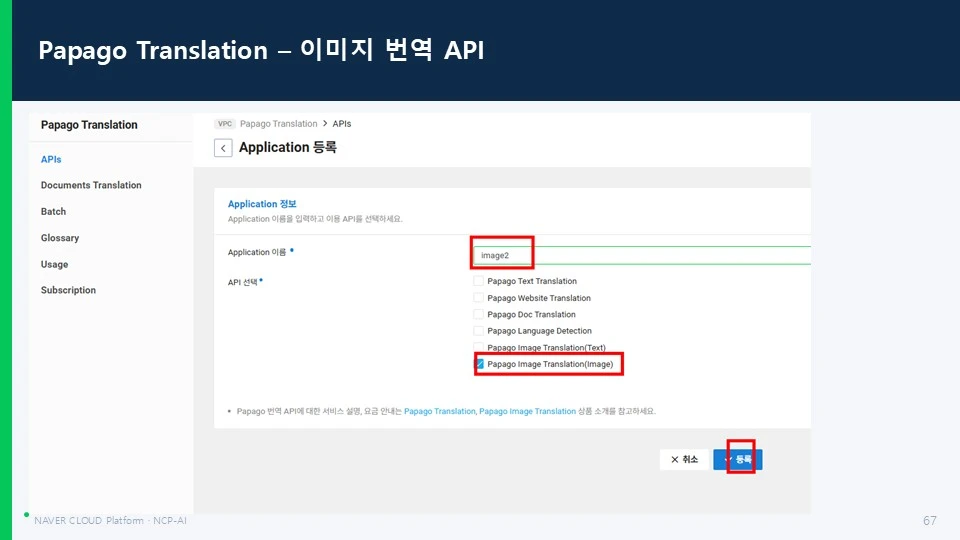This screenshot has height=540, width=960.
Task: Click Papago Translation in the breadcrumb
Action: point(279,124)
